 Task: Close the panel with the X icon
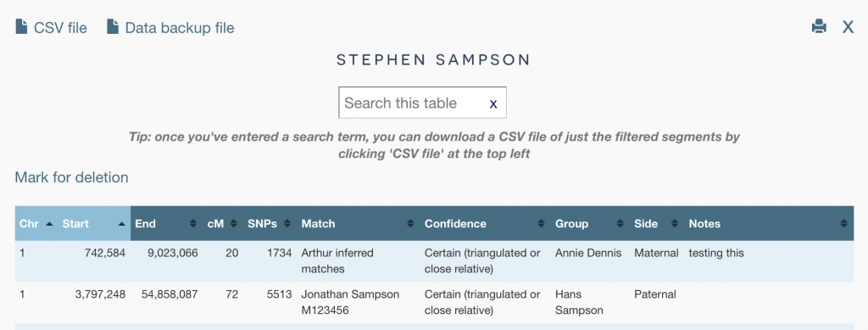tap(848, 27)
